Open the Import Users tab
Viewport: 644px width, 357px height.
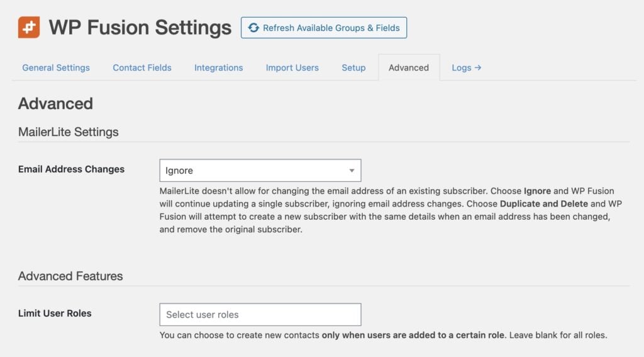pos(292,67)
